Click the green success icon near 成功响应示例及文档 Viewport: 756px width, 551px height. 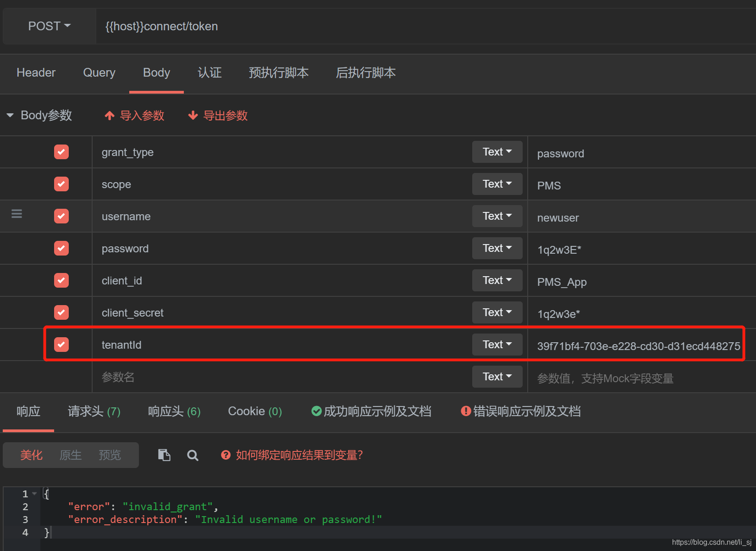316,411
